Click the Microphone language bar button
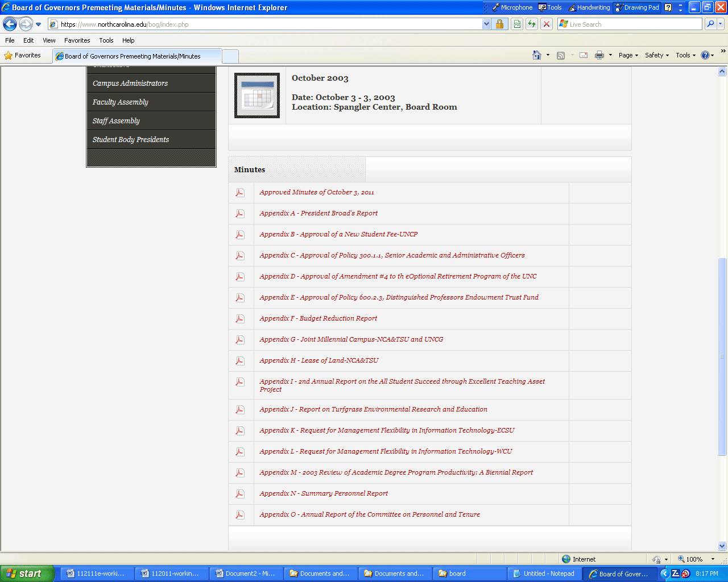Image resolution: width=728 pixels, height=582 pixels. coord(512,7)
